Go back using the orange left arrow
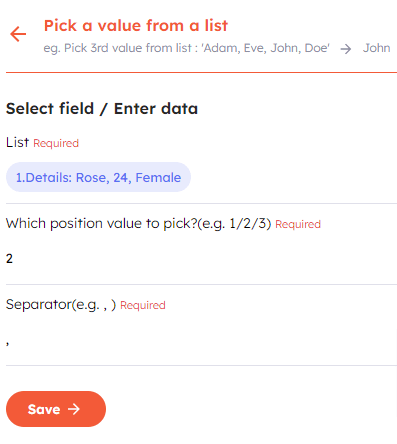 click(18, 34)
